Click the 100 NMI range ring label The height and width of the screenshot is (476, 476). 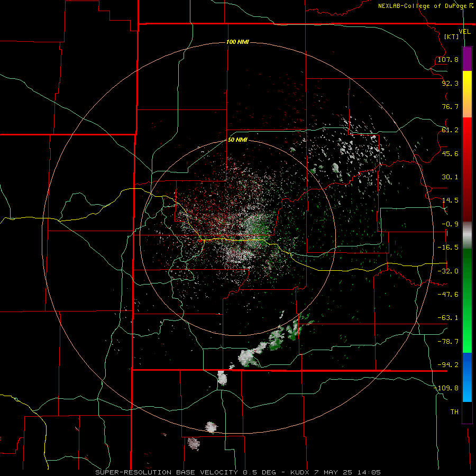pos(237,42)
